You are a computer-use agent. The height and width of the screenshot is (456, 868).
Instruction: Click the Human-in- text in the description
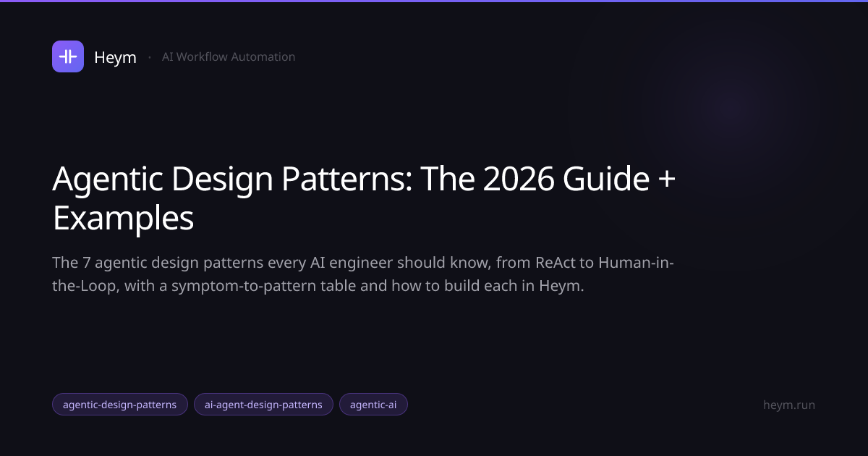(636, 261)
